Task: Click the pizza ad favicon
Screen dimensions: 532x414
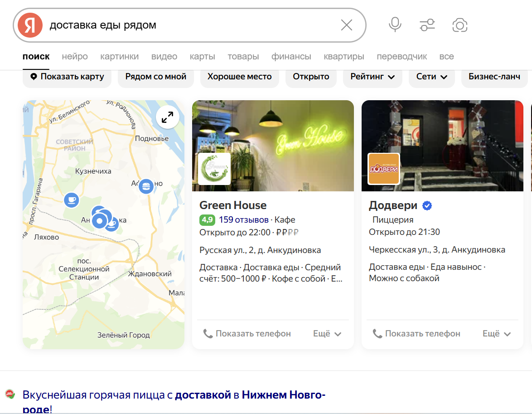Action: click(x=10, y=394)
